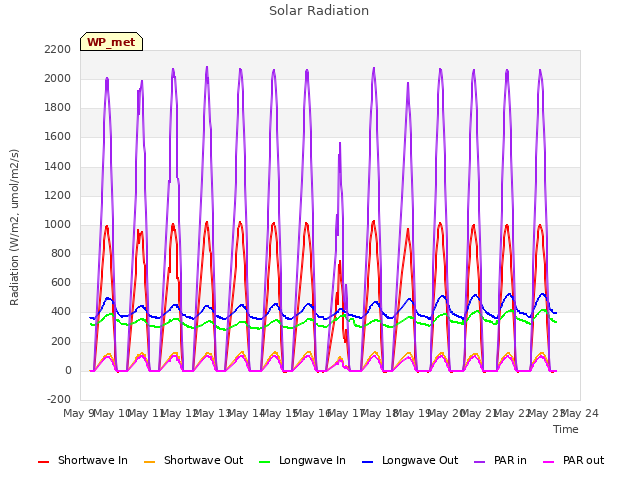Screen dimensions: 640x480
Task: Click the May 17 PAR in reduced peak
Action: (340, 144)
